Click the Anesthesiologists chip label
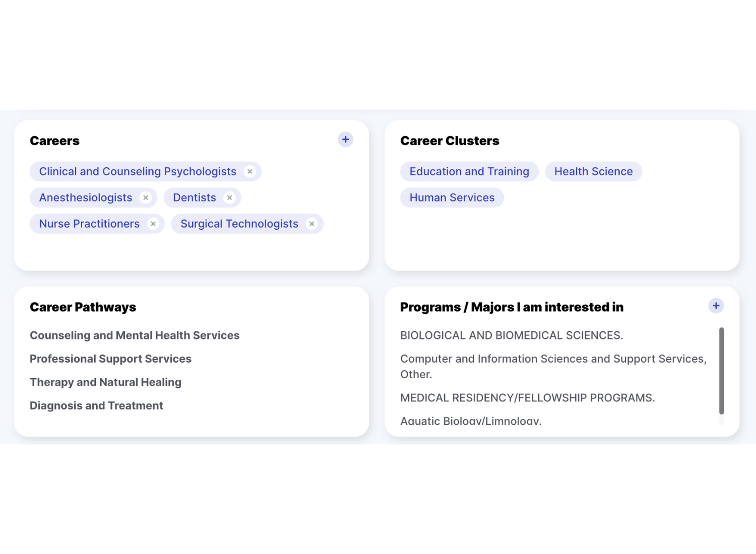The width and height of the screenshot is (756, 554). pos(86,197)
